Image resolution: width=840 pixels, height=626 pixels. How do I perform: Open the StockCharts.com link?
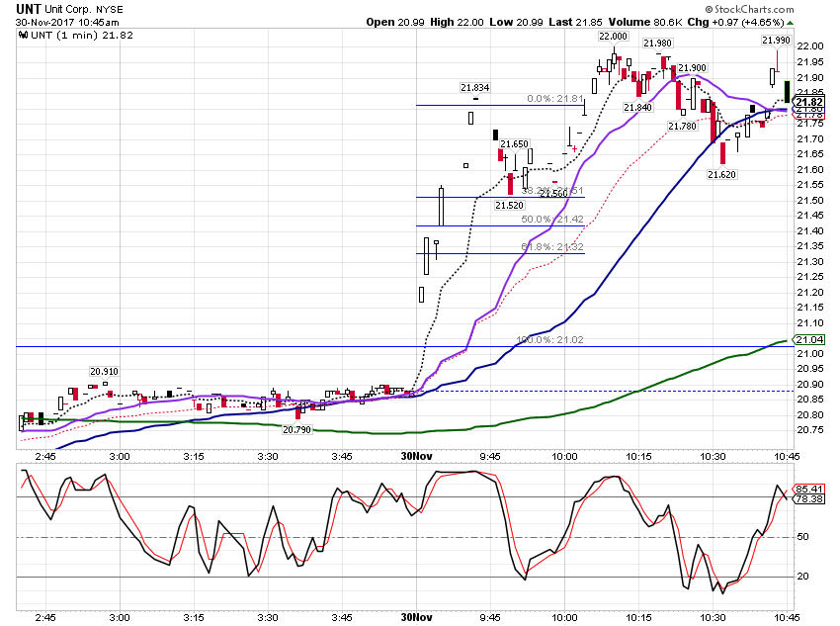click(749, 9)
